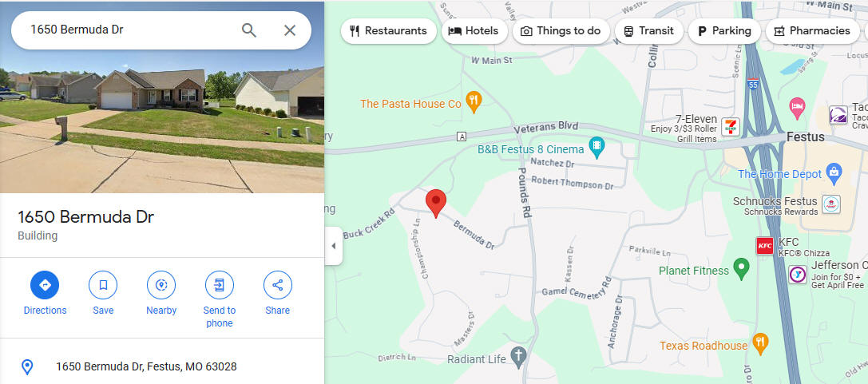The height and width of the screenshot is (384, 868).
Task: Open Directions for 1650 Bermuda Dr
Action: pyautogui.click(x=45, y=285)
